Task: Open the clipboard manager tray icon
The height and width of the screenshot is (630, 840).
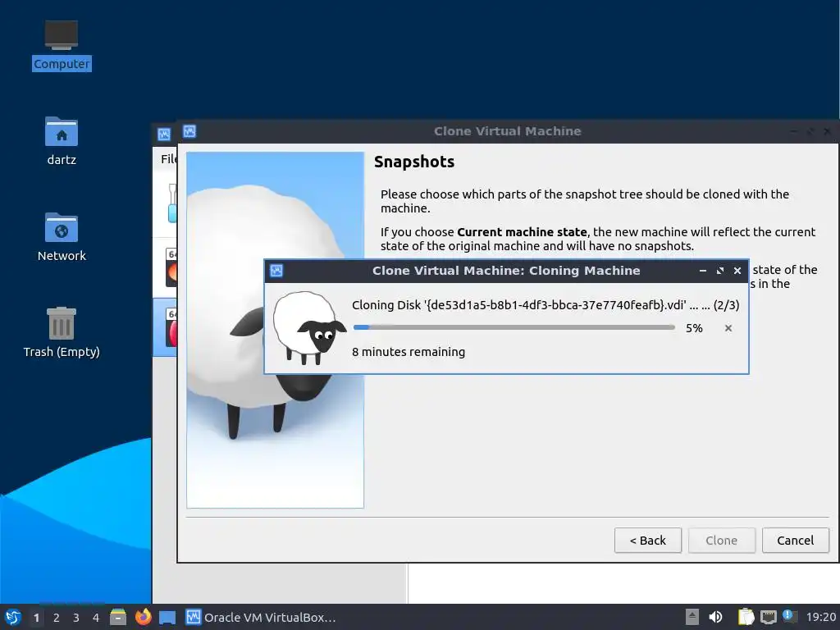Action: (x=746, y=617)
